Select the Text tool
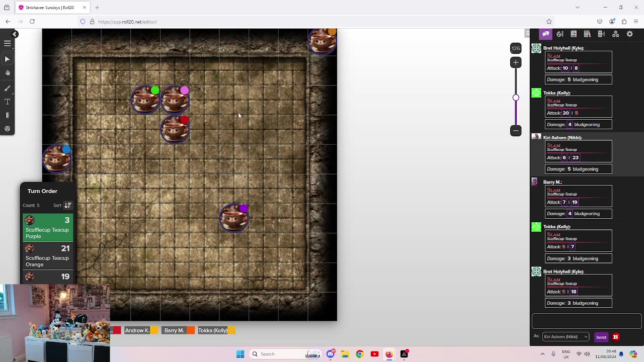 click(8, 102)
